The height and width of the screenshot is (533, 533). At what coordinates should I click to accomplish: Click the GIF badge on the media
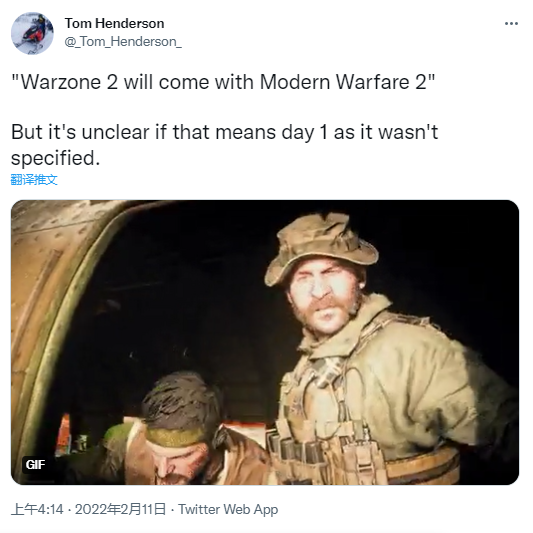click(x=35, y=464)
